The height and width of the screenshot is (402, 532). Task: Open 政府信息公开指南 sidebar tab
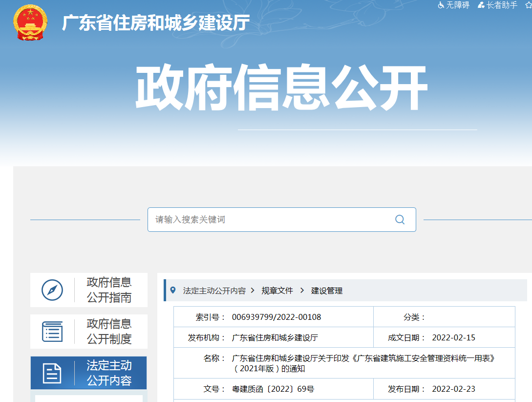109,290
